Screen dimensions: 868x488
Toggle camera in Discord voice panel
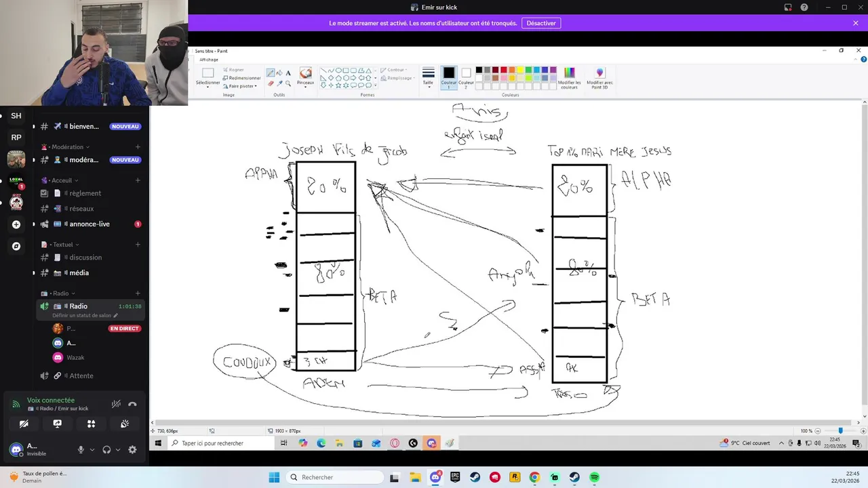coord(24,424)
